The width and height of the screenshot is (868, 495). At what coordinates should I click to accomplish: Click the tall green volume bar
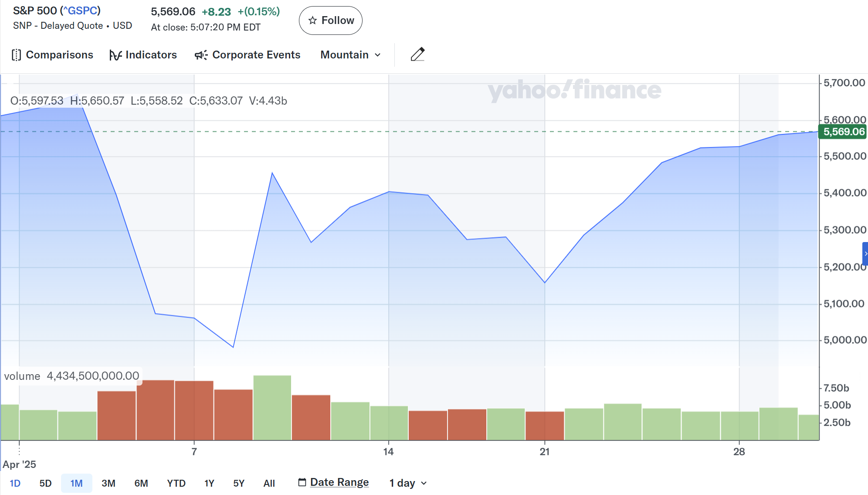point(272,407)
